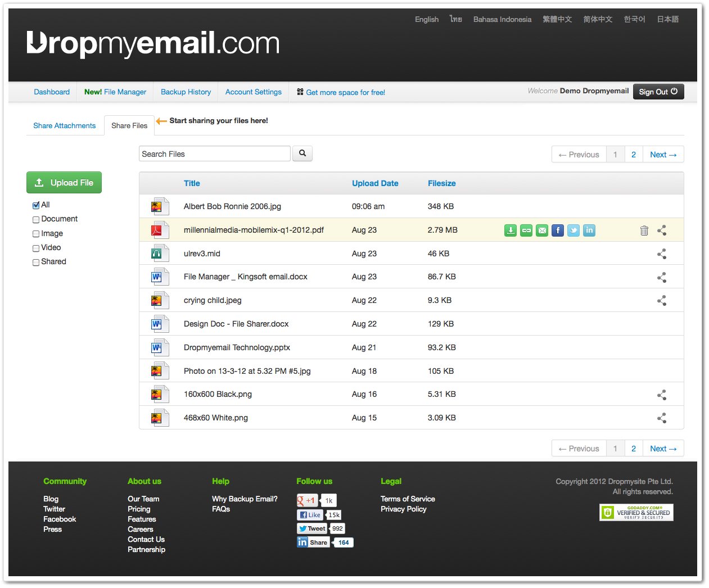
Task: Go to page 2 in the pagination below the file list
Action: click(x=634, y=449)
